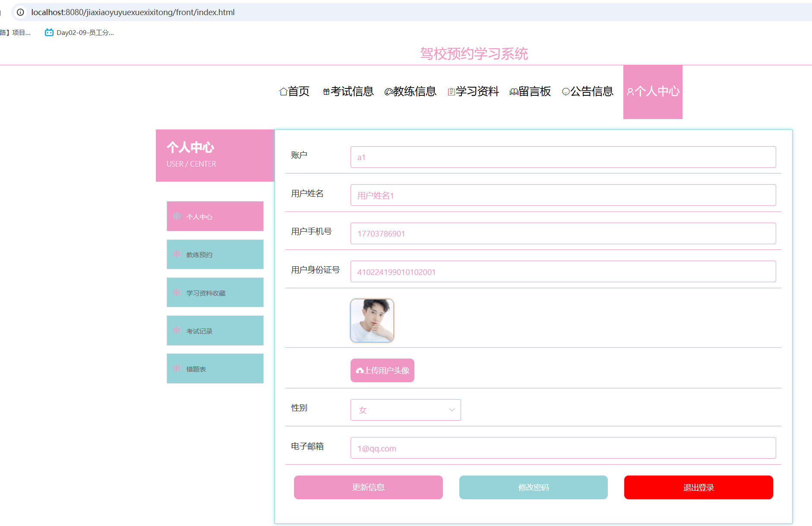
Task: Click the user avatar photo thumbnail
Action: 372,321
